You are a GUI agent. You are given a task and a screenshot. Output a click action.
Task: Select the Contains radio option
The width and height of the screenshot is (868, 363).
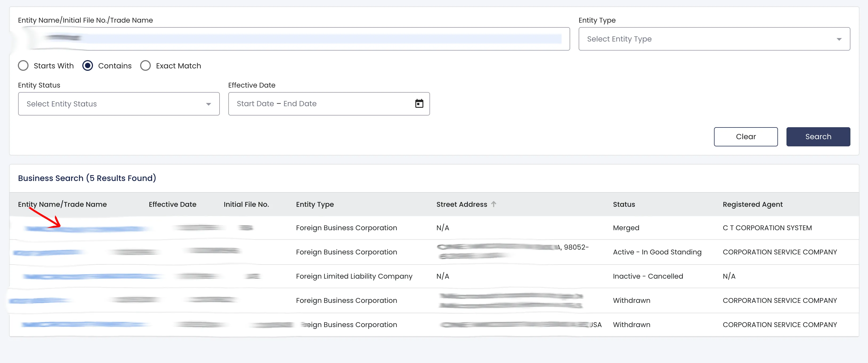pyautogui.click(x=88, y=66)
